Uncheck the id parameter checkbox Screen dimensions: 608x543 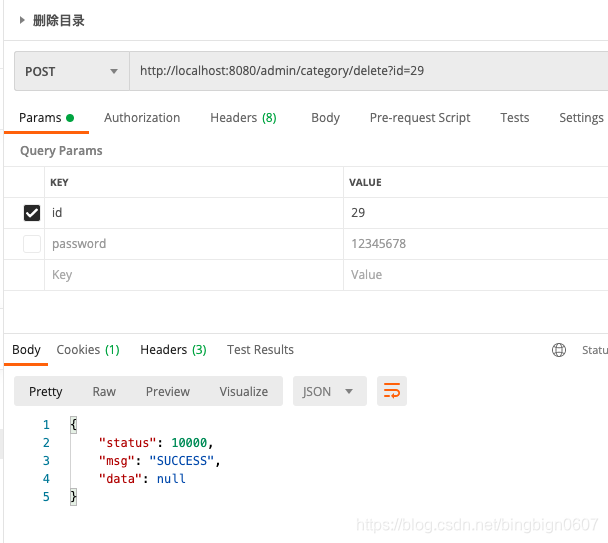coord(32,213)
